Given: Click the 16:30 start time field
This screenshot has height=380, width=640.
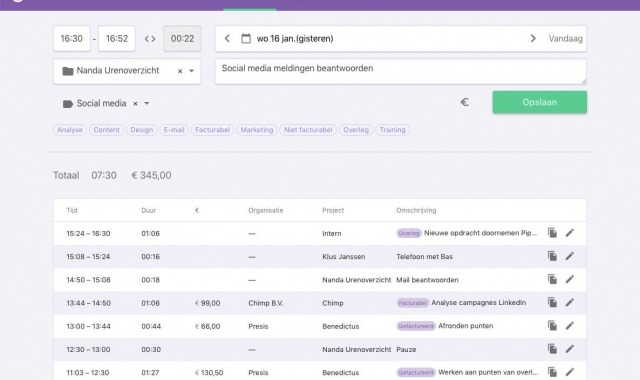Looking at the screenshot, I should 72,38.
